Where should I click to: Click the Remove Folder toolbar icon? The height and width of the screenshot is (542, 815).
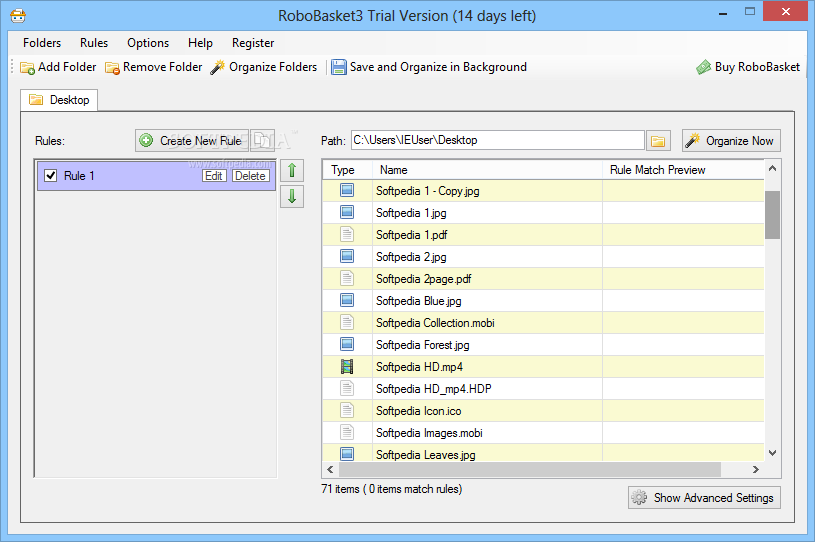pyautogui.click(x=112, y=68)
